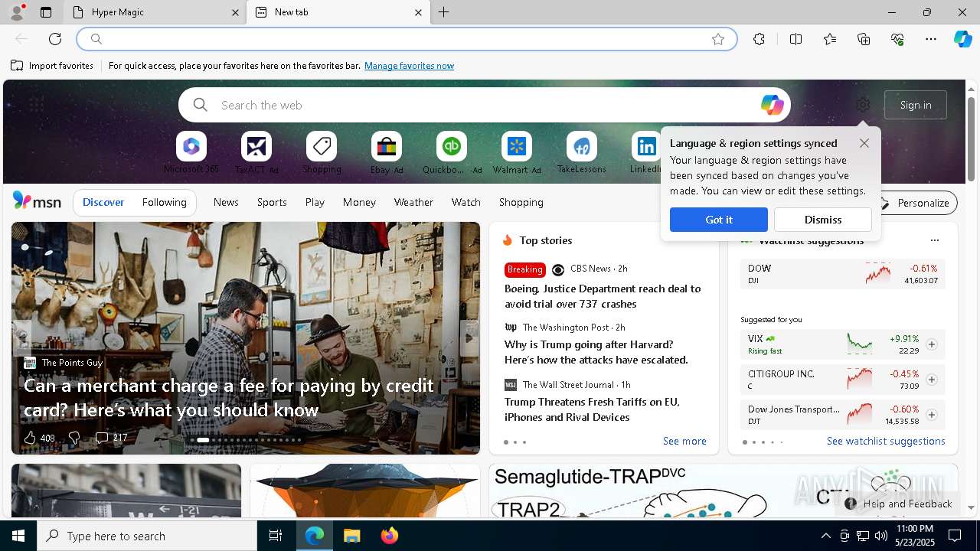The height and width of the screenshot is (551, 980).
Task: Go to previous carousel slide
Action: pyautogui.click(x=21, y=337)
